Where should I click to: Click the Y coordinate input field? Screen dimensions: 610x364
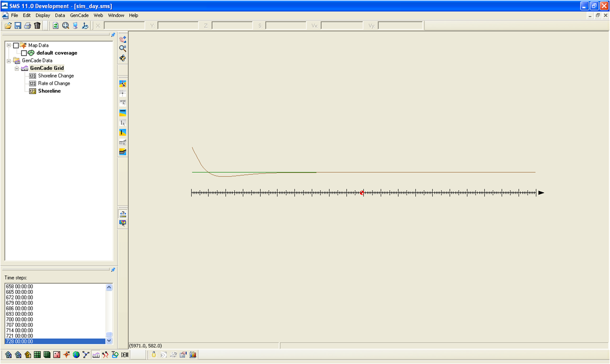pos(178,25)
